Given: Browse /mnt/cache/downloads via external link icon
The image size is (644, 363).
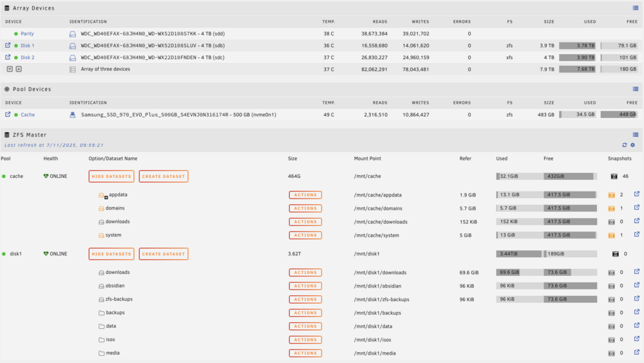Looking at the screenshot, I should (x=637, y=221).
